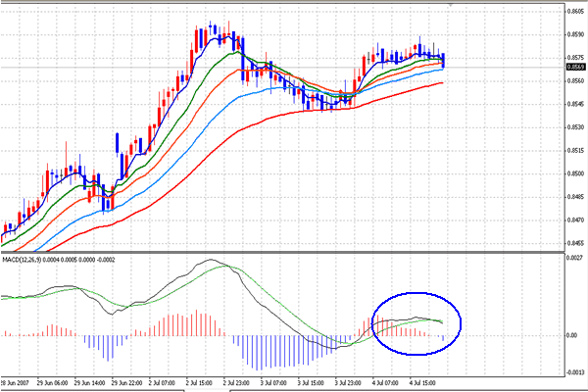This screenshot has width=588, height=392.
Task: Click the 3 Jul 23:00 time label
Action: 348,383
